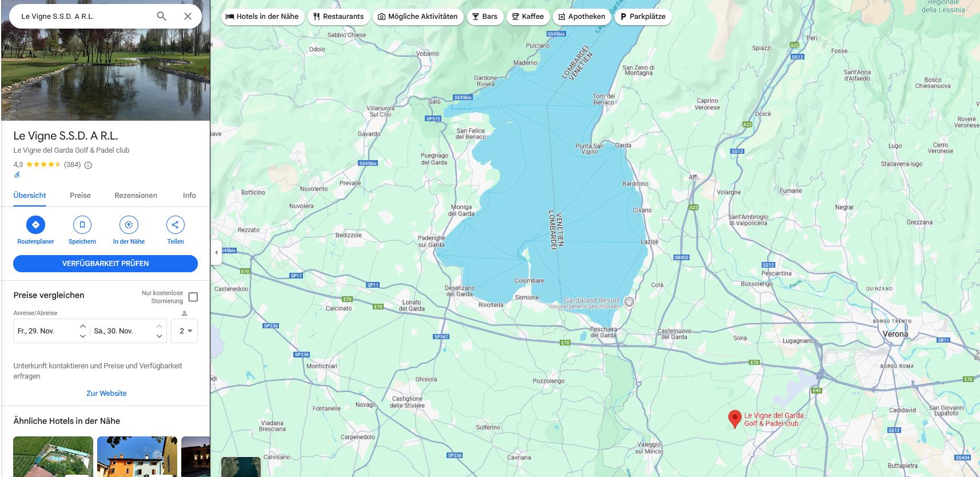The width and height of the screenshot is (980, 477).
Task: Open the Rezensionen tab
Action: [136, 196]
